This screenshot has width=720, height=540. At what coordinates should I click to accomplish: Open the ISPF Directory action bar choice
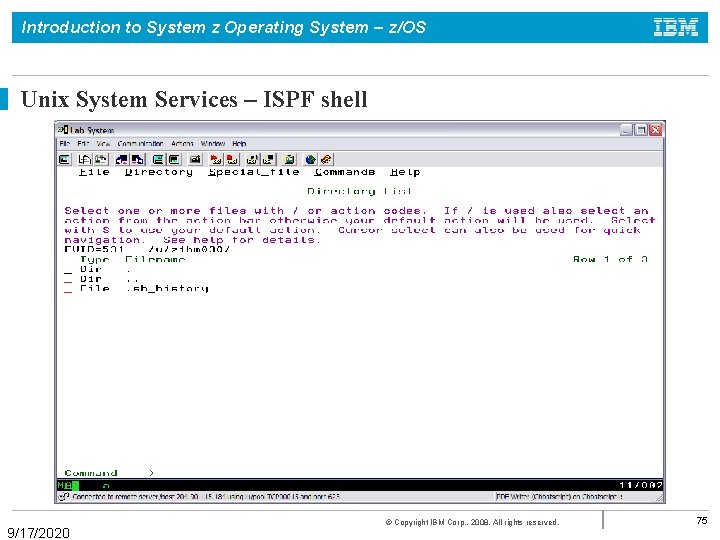158,172
